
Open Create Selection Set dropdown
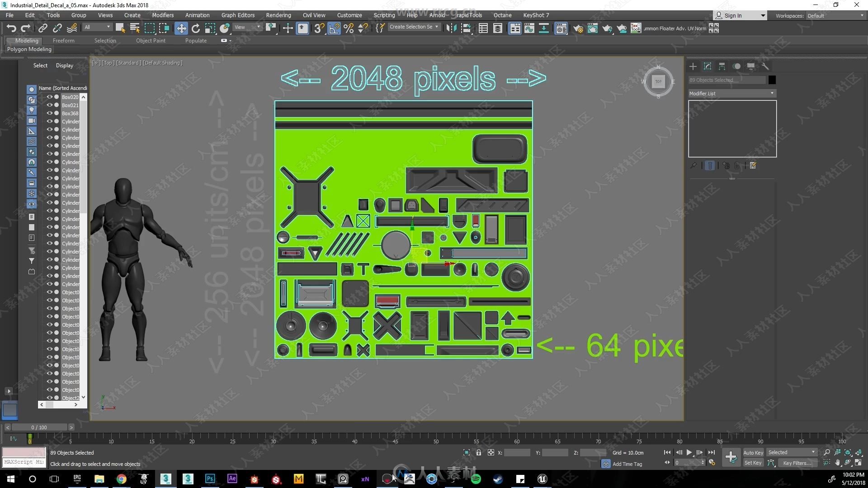click(414, 27)
